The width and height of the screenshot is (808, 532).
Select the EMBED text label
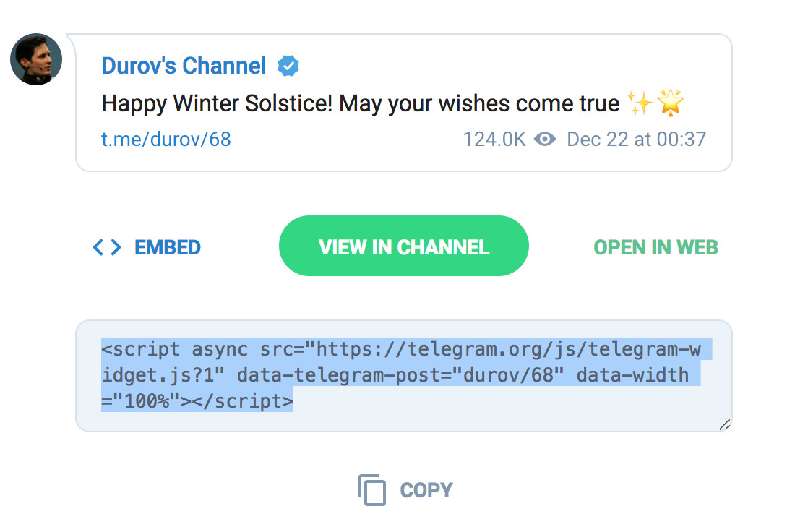[168, 248]
